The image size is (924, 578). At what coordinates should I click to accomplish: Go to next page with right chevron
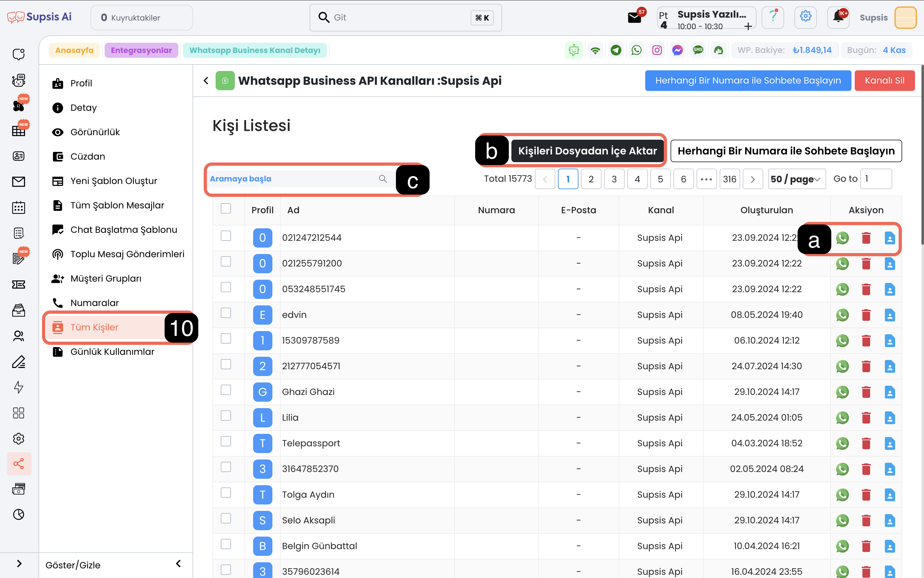coord(753,179)
